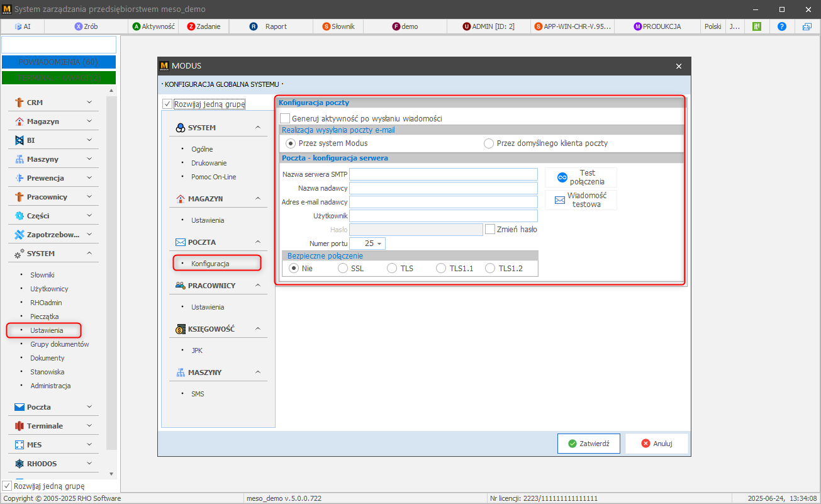Open Drukowanie settings under SYSTEM

(209, 163)
